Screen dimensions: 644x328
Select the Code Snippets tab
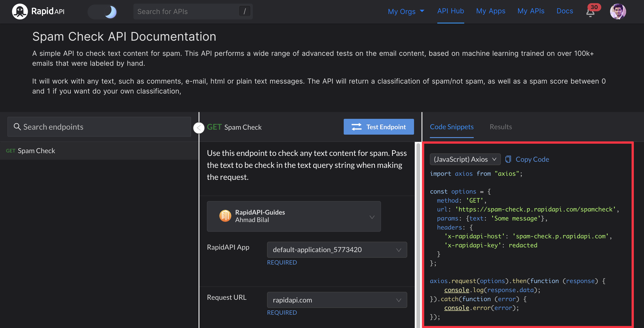point(452,127)
